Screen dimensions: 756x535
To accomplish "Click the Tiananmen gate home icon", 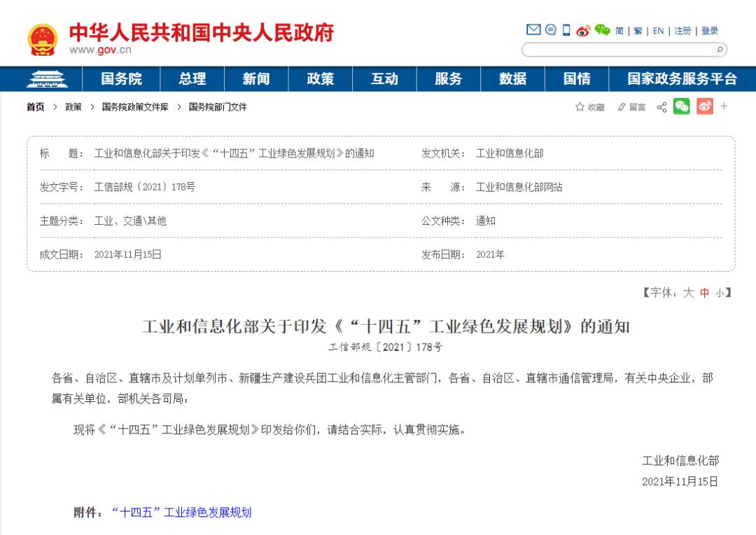I will (47, 78).
